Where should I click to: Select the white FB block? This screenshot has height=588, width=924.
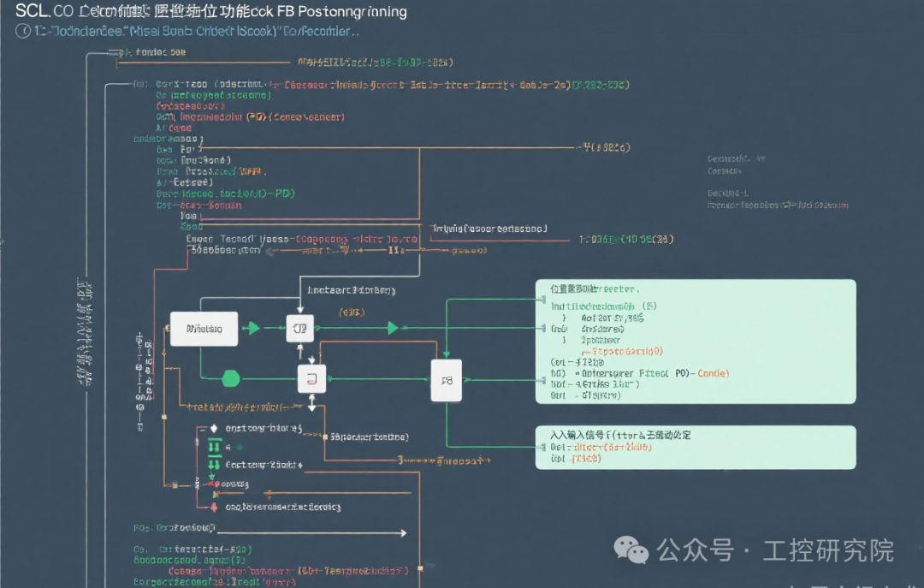tap(446, 380)
